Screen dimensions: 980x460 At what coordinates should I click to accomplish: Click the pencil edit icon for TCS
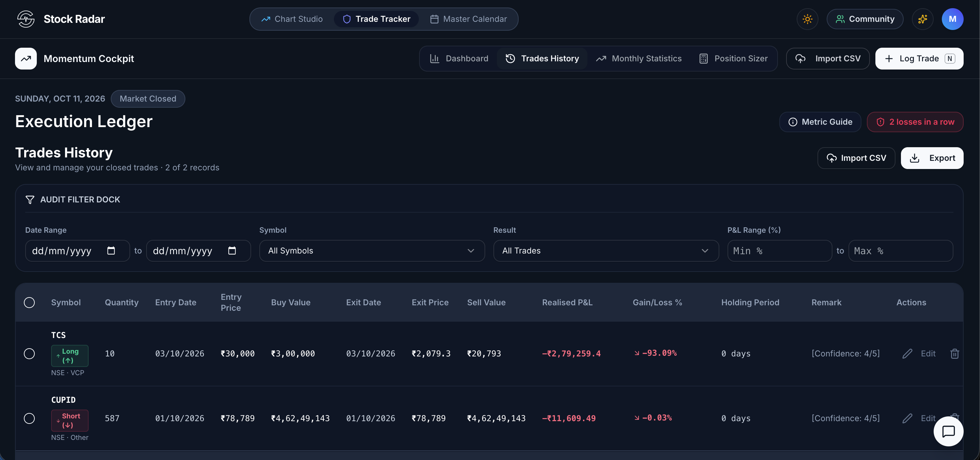click(x=907, y=353)
